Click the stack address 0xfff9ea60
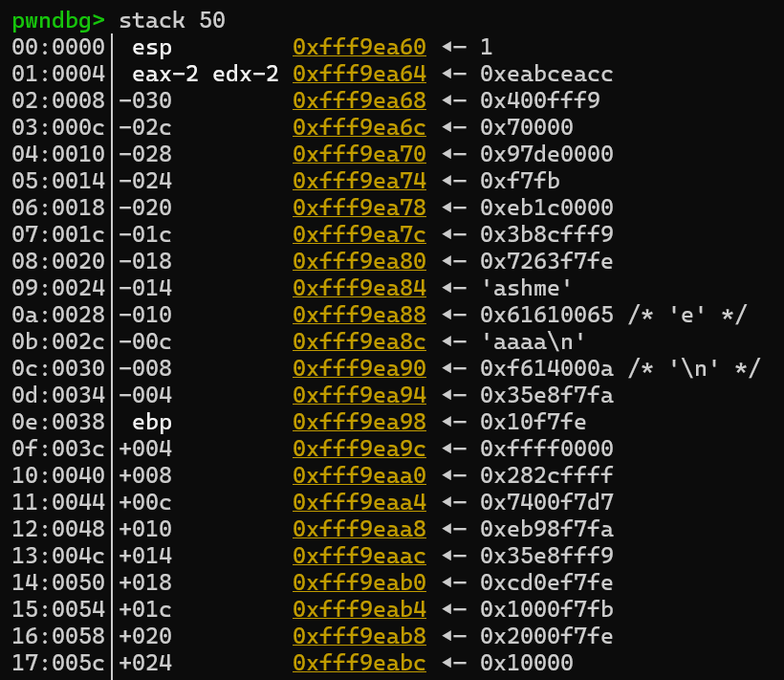This screenshot has width=784, height=680. pos(359,47)
